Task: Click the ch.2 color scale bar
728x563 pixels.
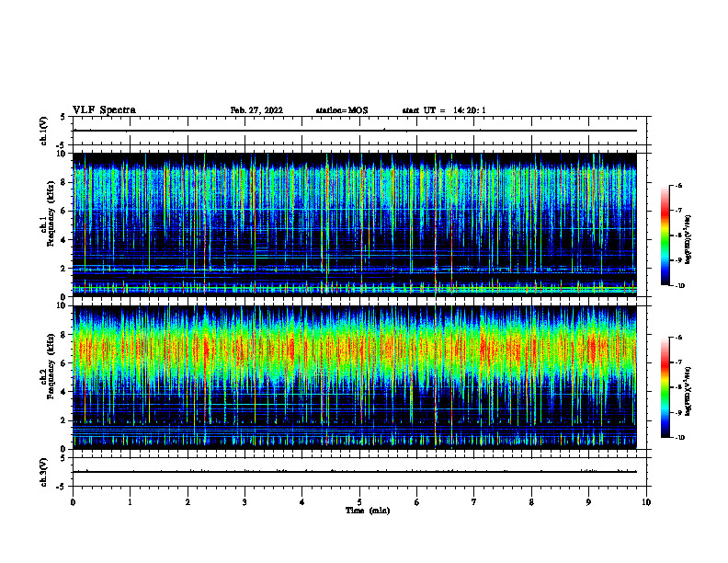Action: [665, 387]
